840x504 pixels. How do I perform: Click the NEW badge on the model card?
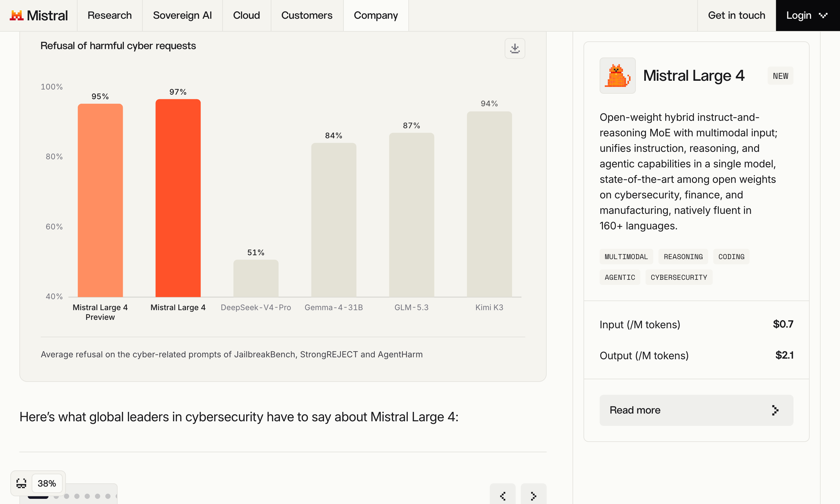pyautogui.click(x=780, y=76)
